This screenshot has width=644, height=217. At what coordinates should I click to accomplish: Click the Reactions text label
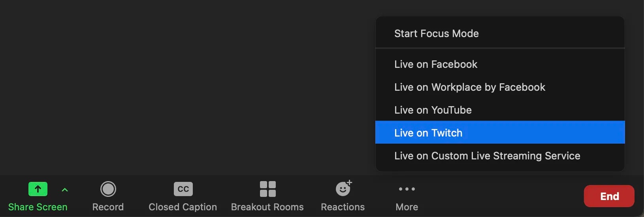[x=343, y=207]
